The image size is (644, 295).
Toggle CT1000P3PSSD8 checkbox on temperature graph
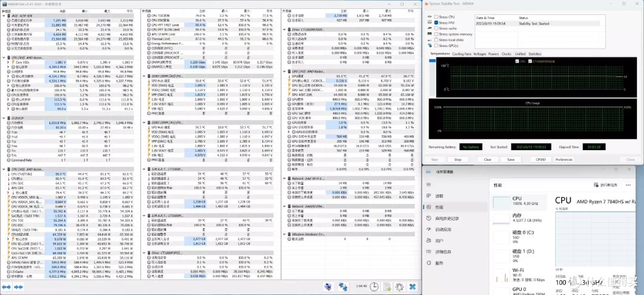pyautogui.click(x=530, y=61)
